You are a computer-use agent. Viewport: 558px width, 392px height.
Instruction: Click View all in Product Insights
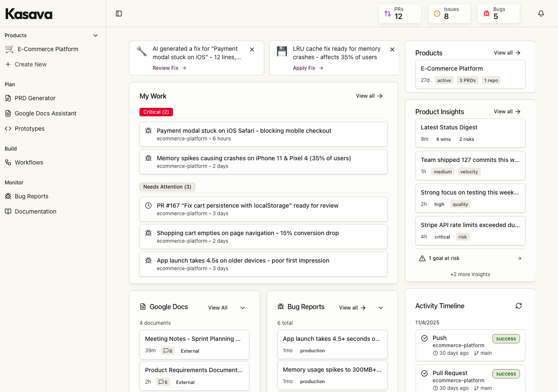pos(506,111)
